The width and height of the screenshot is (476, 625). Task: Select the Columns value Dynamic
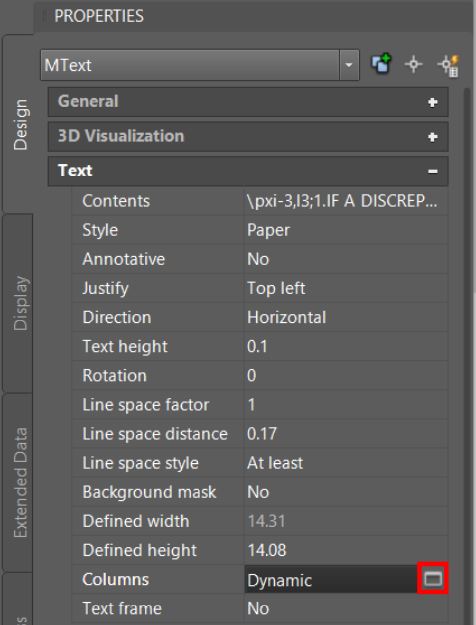click(x=331, y=579)
